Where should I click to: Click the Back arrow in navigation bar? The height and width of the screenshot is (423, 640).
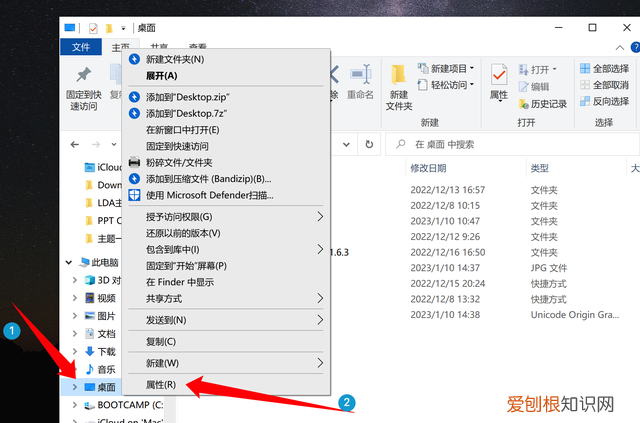click(x=75, y=144)
